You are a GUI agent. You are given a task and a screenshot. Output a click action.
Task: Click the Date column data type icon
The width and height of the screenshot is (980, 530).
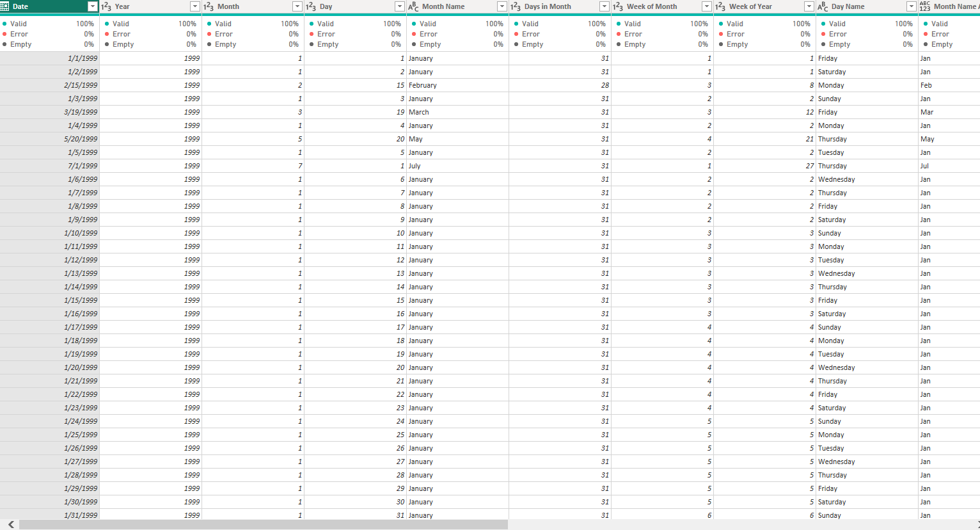(x=4, y=6)
